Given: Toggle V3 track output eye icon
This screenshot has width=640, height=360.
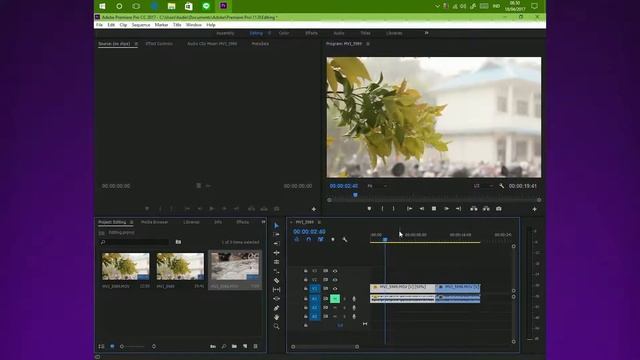Looking at the screenshot, I should coord(335,271).
